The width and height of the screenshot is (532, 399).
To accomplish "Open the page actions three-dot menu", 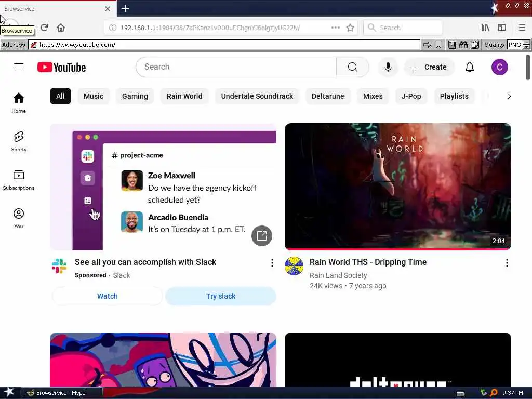I will 336,28.
